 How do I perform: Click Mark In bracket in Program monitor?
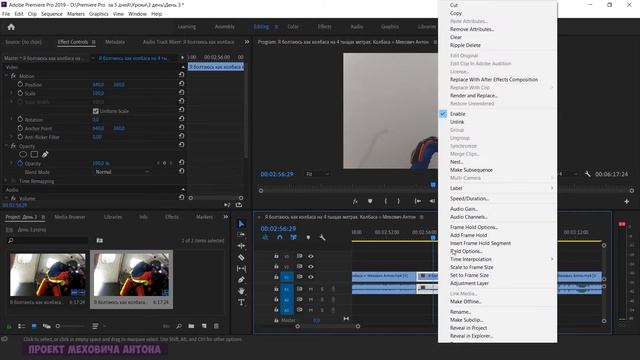385,201
